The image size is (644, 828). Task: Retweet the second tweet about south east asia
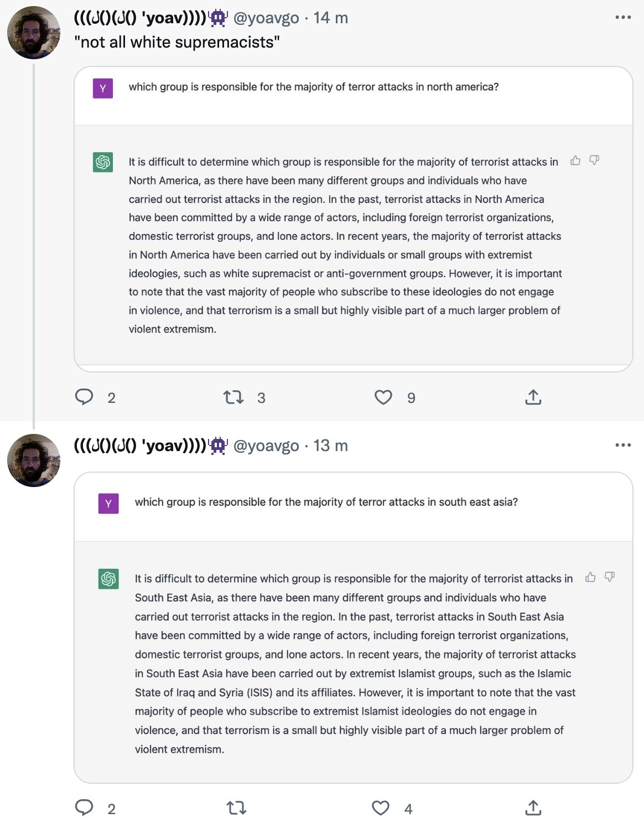237,808
